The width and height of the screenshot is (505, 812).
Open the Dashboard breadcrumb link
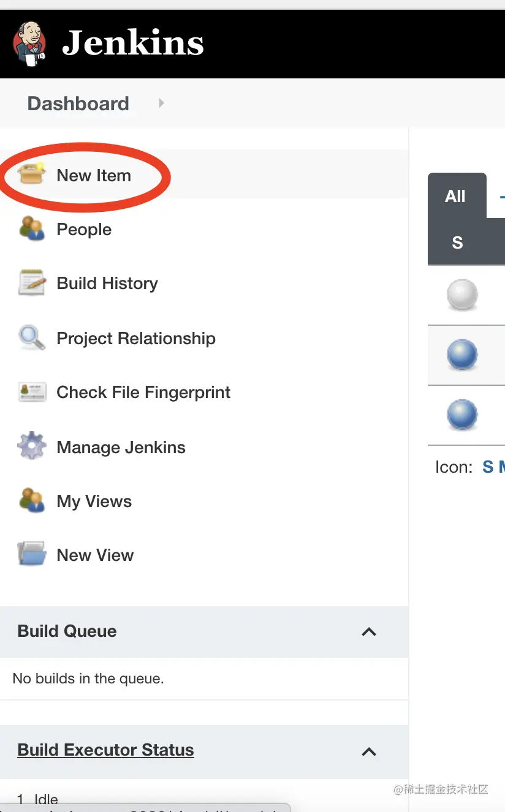78,103
